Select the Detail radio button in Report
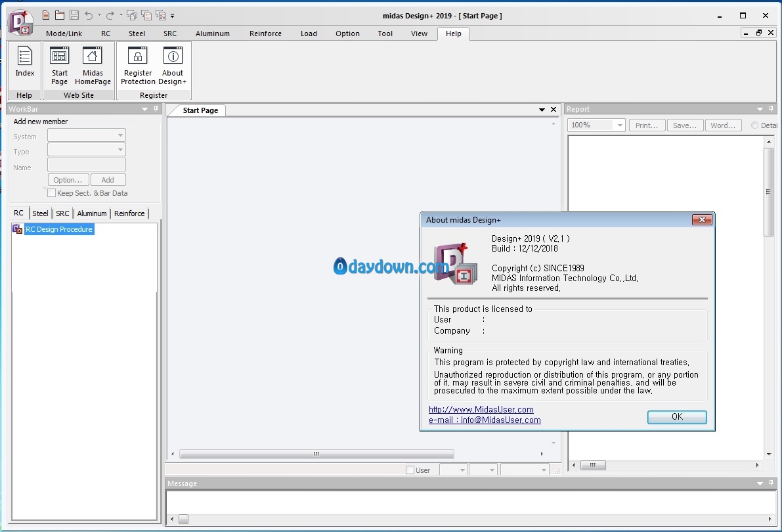This screenshot has height=532, width=782. coord(754,125)
